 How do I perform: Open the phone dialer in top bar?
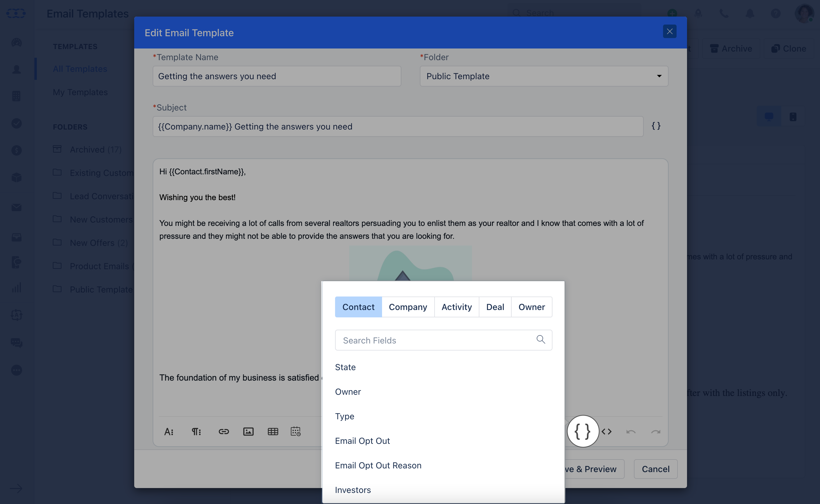point(724,13)
